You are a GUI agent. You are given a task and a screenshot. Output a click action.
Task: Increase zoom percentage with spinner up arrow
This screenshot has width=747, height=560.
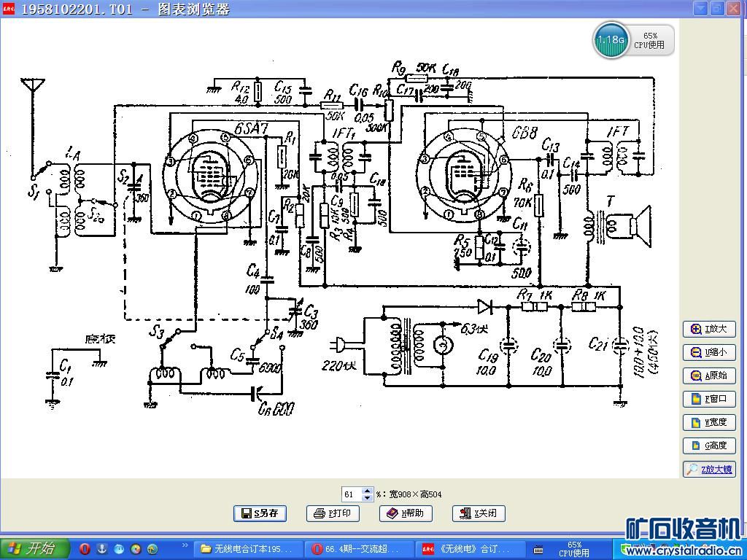click(368, 491)
